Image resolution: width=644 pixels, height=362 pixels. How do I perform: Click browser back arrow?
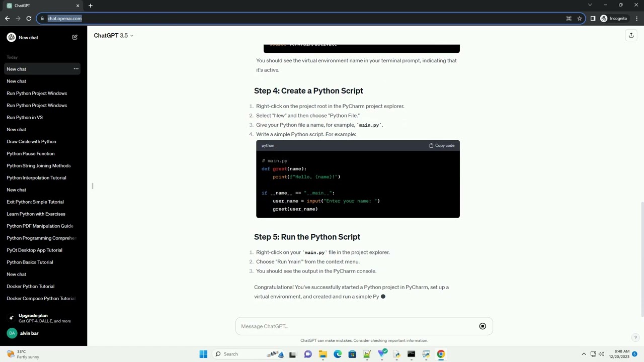coord(7,19)
